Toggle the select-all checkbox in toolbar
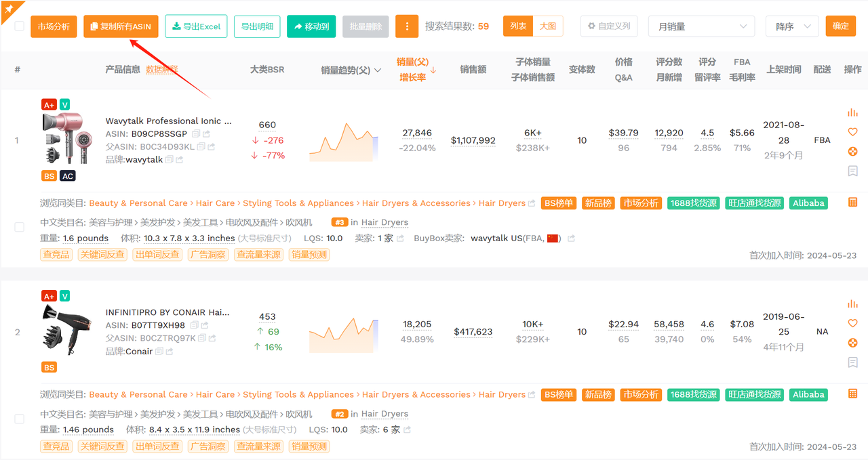 [19, 26]
